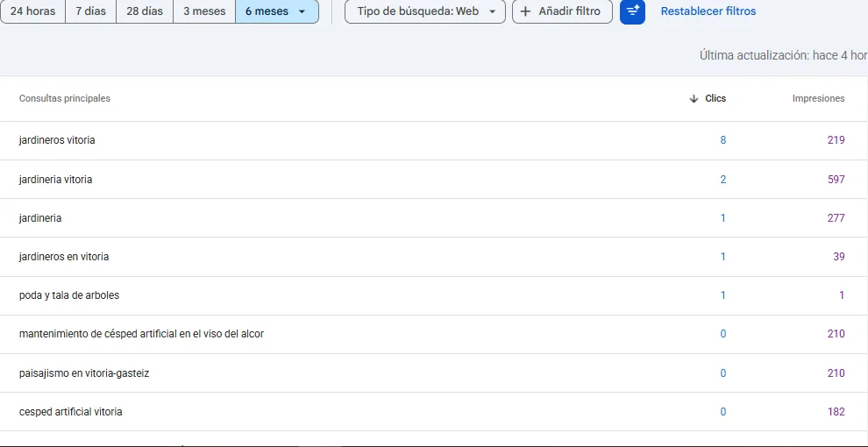Image resolution: width=868 pixels, height=447 pixels.
Task: Click impressions 210 for paisajismo en vitoria-gasteiz
Action: (836, 373)
